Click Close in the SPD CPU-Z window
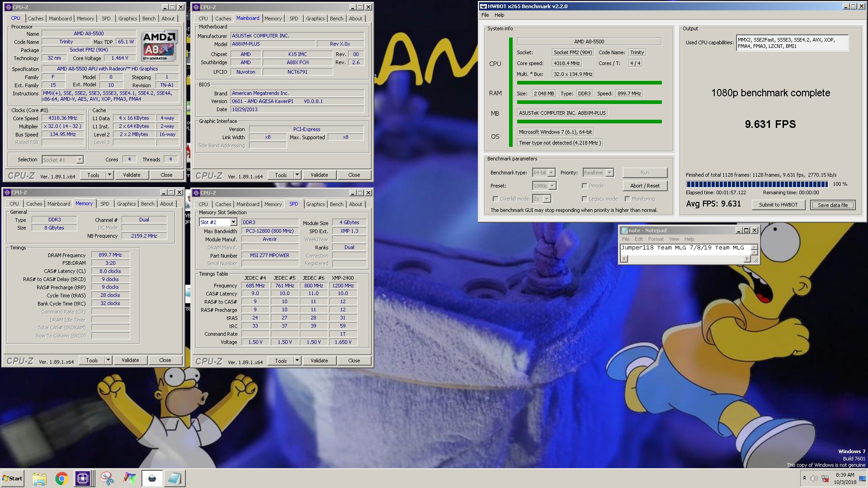The width and height of the screenshot is (868, 488). (x=354, y=361)
